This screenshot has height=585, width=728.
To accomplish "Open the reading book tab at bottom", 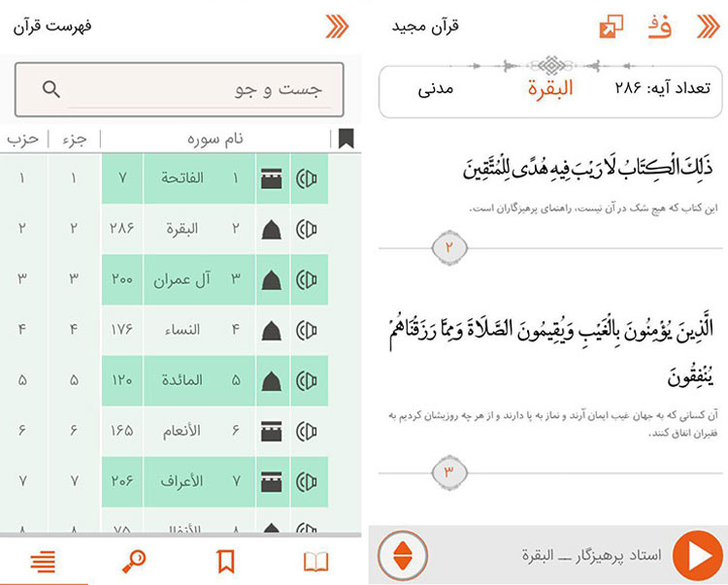I will coord(316,561).
